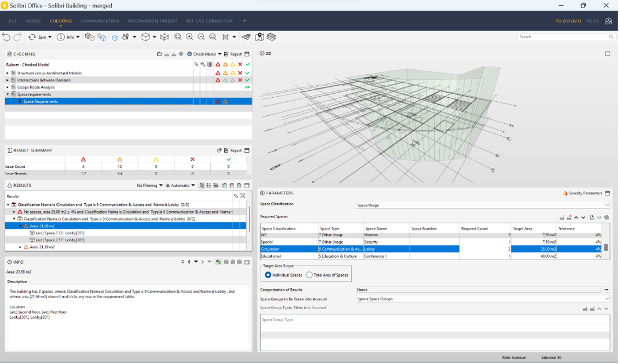This screenshot has height=364, width=620.
Task: Open the Check Model dropdown arrow
Action: (220, 54)
